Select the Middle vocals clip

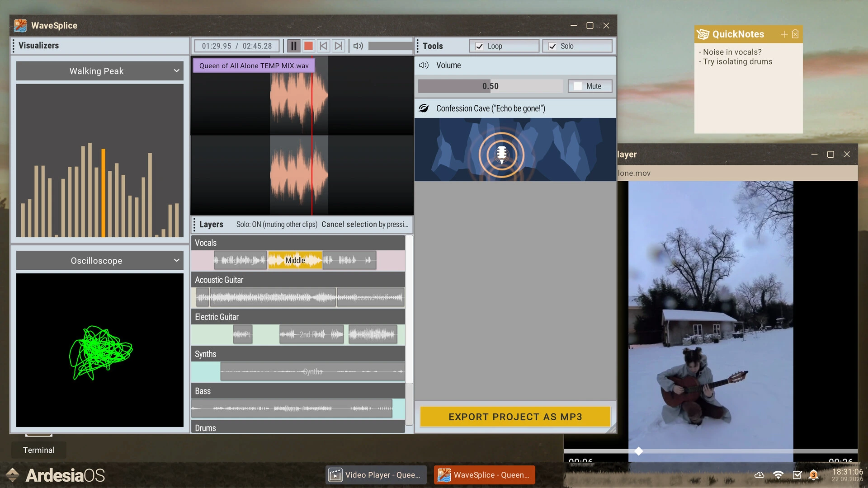pyautogui.click(x=295, y=260)
